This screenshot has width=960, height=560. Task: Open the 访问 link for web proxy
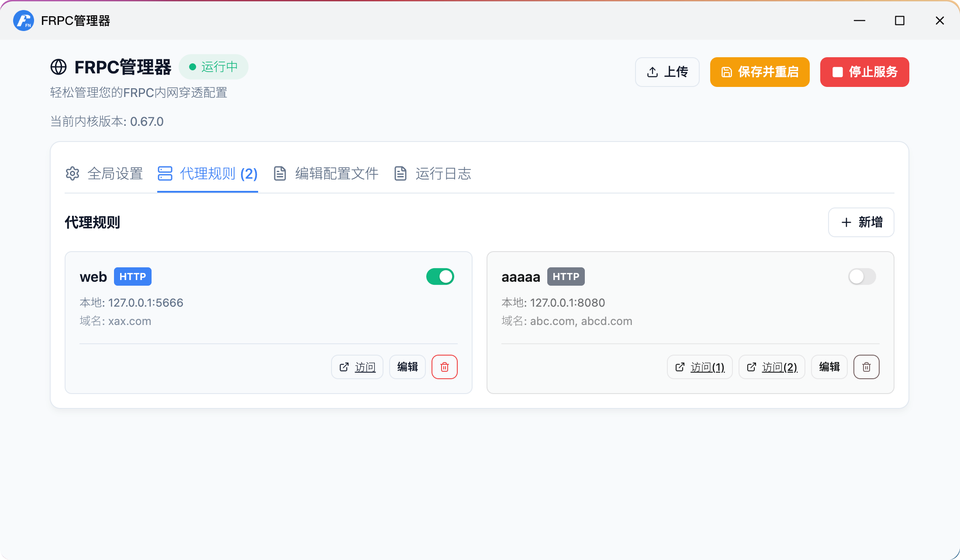[357, 367]
